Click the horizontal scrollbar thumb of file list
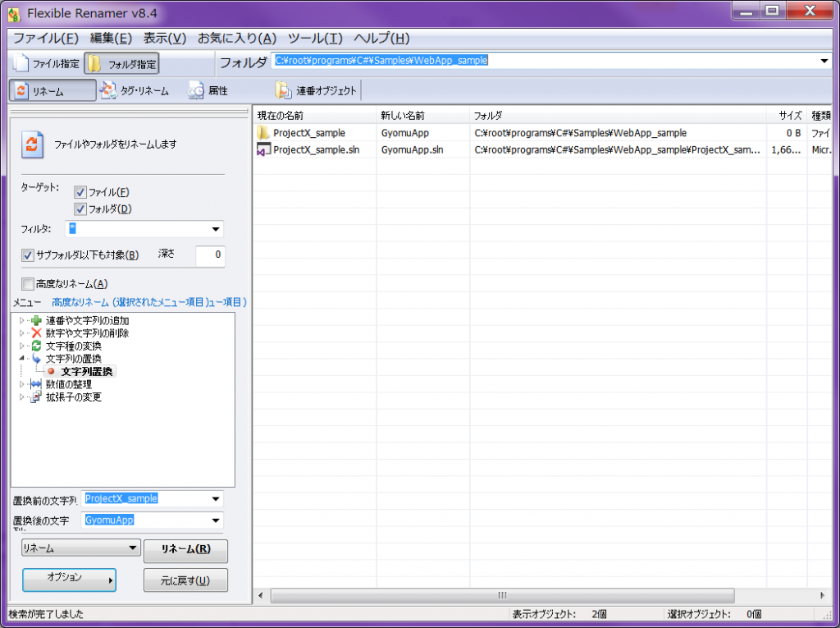Image resolution: width=840 pixels, height=628 pixels. (503, 595)
